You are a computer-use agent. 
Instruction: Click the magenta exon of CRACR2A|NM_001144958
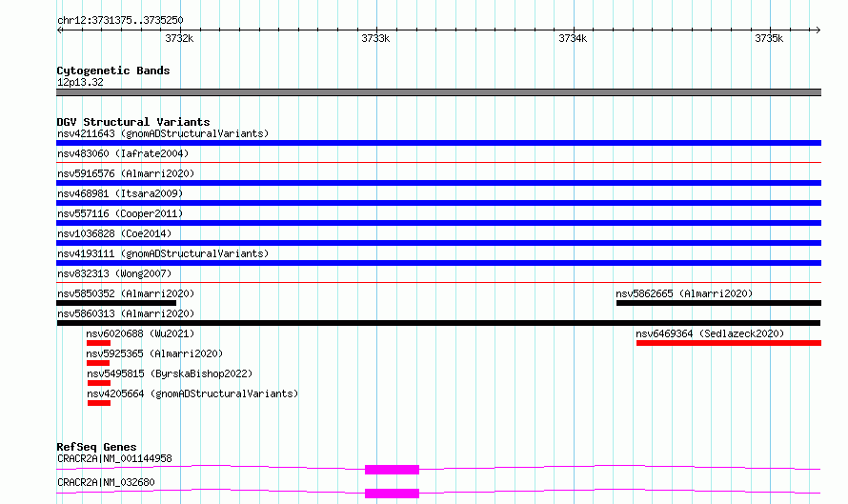(x=393, y=470)
